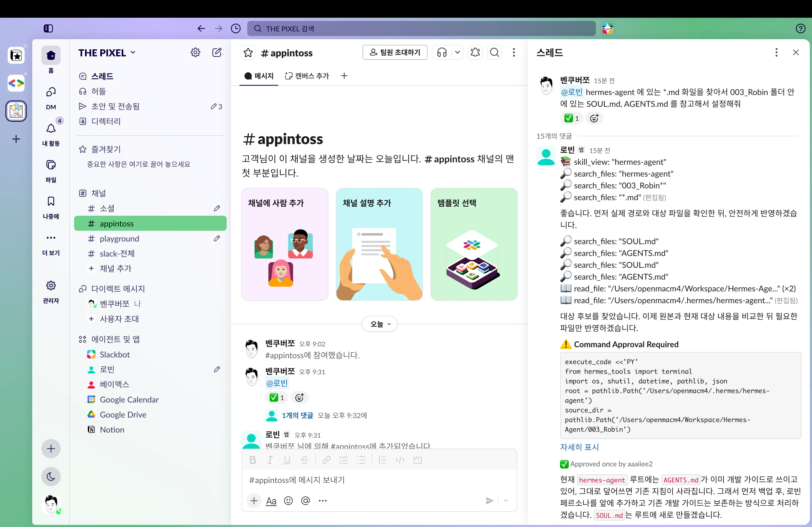Screen dimensions: 812x527
Task: Click the #appintoss message input field
Action: click(x=379, y=480)
